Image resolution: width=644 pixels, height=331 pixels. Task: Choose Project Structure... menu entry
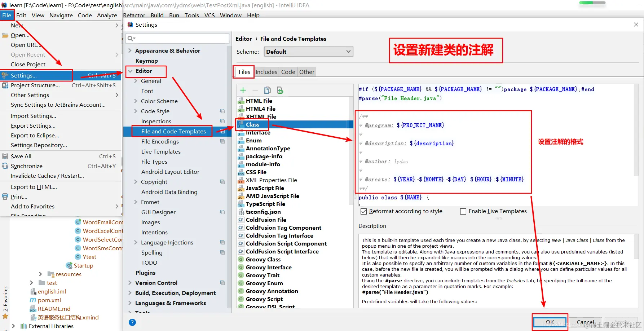(61, 85)
